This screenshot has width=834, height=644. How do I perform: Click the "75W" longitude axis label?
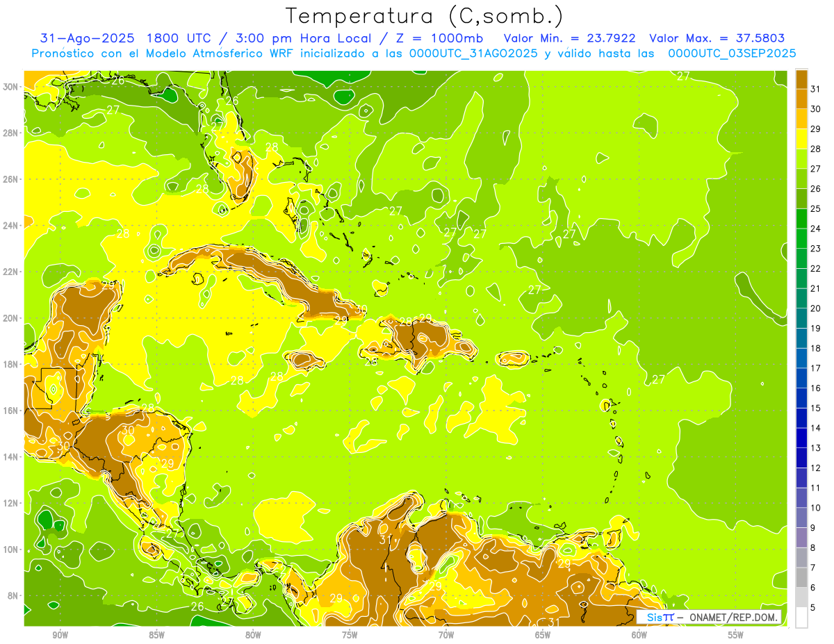350,635
